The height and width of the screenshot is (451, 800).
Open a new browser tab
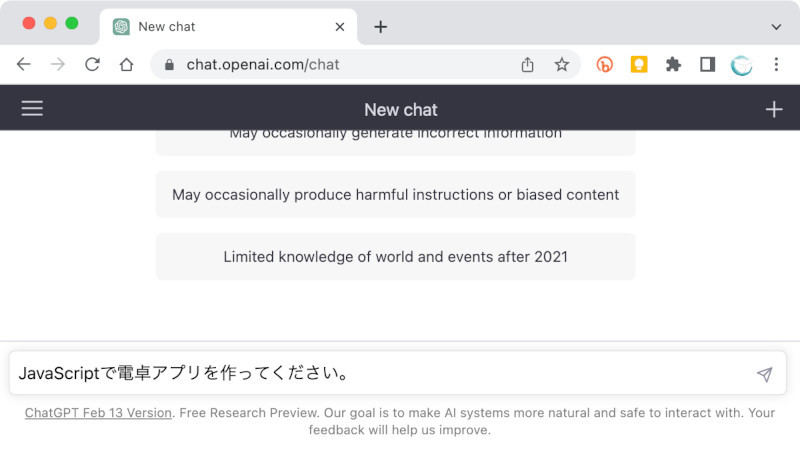(380, 27)
